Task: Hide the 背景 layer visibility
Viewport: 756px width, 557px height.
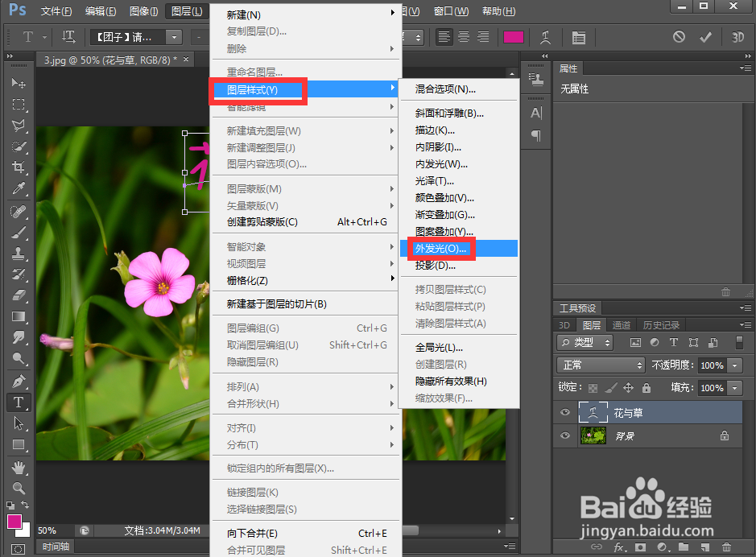Action: (564, 435)
